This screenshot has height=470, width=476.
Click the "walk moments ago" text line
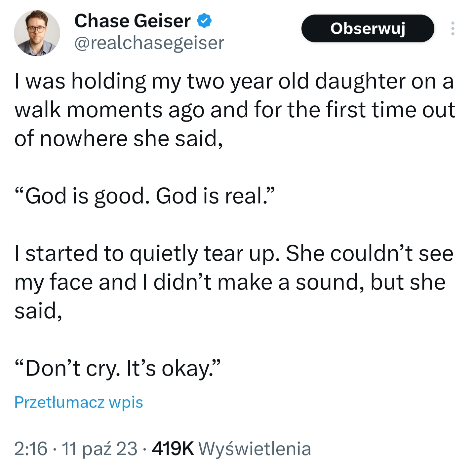[x=235, y=110]
